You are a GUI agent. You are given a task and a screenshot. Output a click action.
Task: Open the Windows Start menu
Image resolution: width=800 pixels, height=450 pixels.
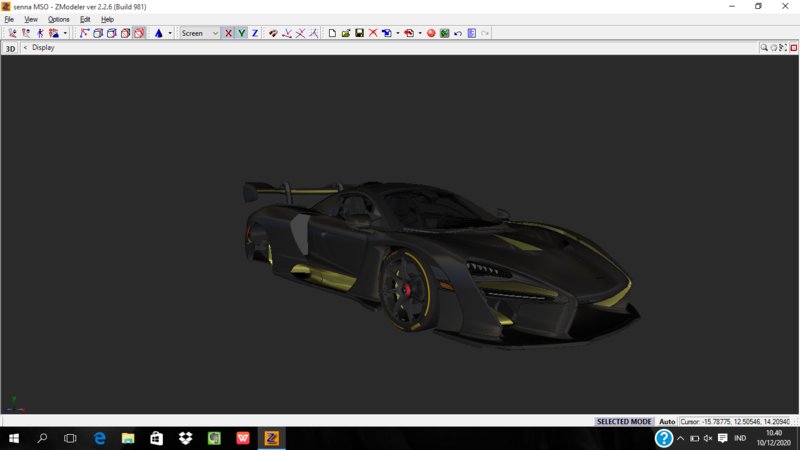[x=14, y=438]
